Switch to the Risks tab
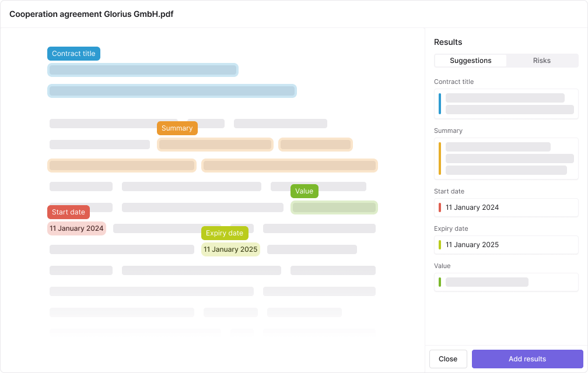This screenshot has width=588, height=373. click(542, 61)
